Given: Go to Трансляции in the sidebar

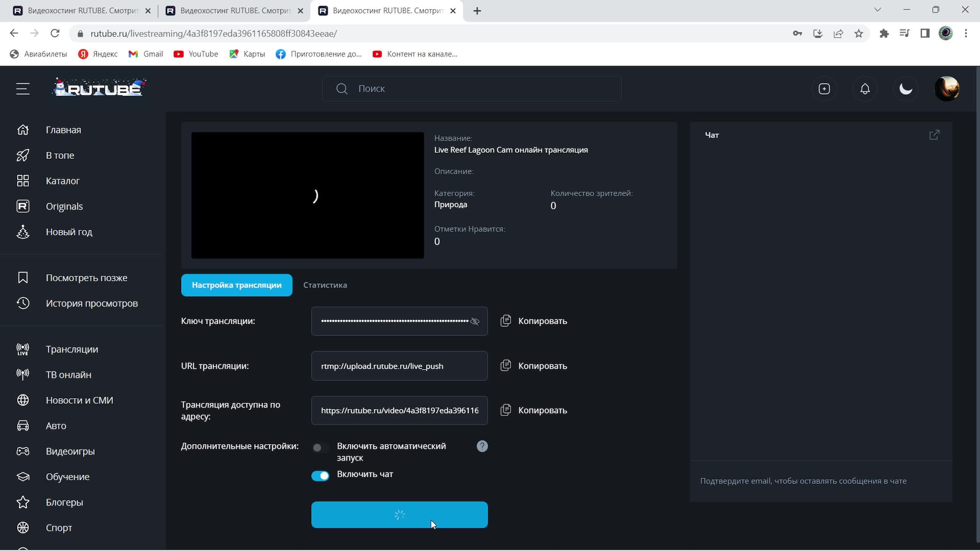Looking at the screenshot, I should click(72, 349).
